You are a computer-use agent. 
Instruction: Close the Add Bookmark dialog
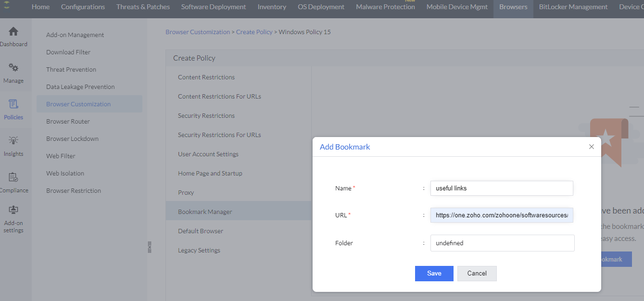(592, 147)
